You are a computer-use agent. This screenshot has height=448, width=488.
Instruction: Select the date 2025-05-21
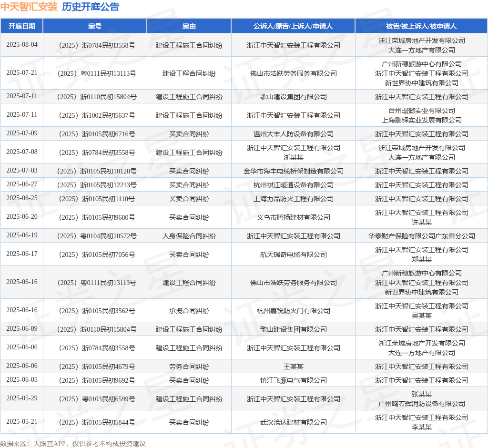pos(22,421)
